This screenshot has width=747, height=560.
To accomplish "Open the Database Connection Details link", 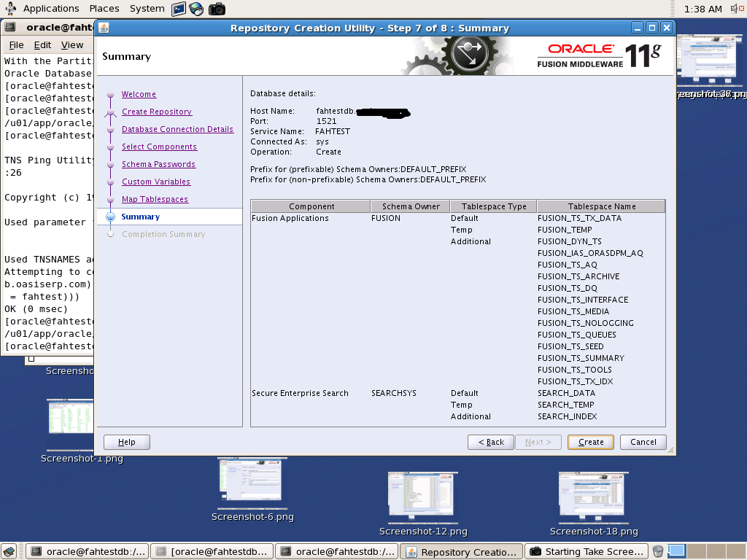I will coord(178,129).
